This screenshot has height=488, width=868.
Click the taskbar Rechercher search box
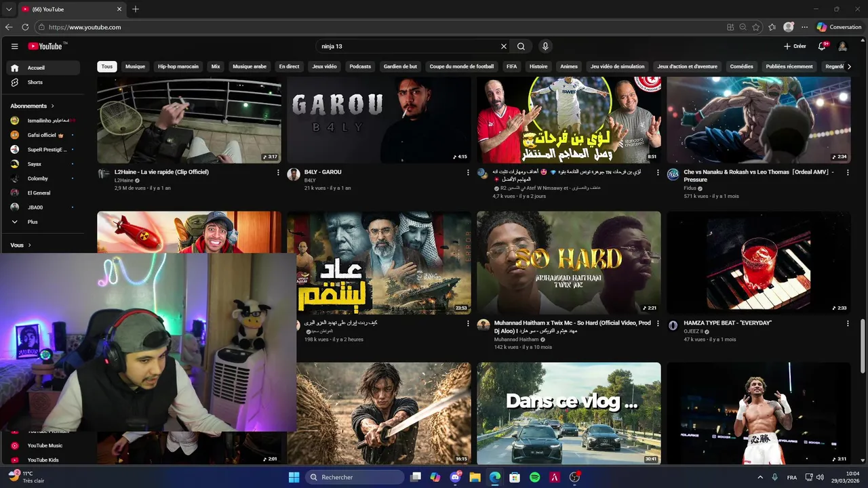(356, 477)
